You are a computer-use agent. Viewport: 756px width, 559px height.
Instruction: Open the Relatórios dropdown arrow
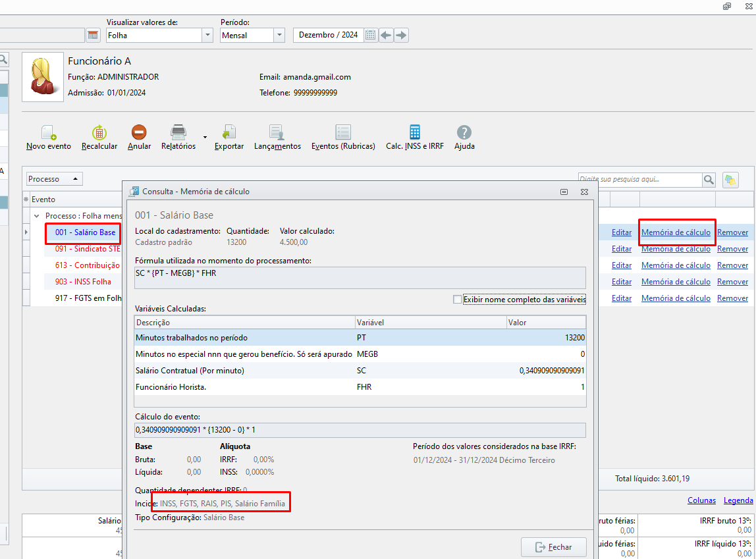coord(205,138)
